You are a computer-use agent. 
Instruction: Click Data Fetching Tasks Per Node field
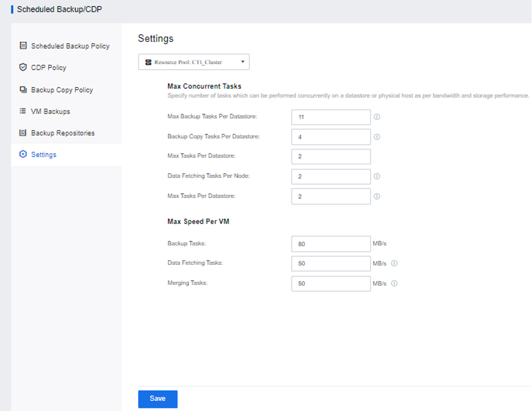[331, 177]
